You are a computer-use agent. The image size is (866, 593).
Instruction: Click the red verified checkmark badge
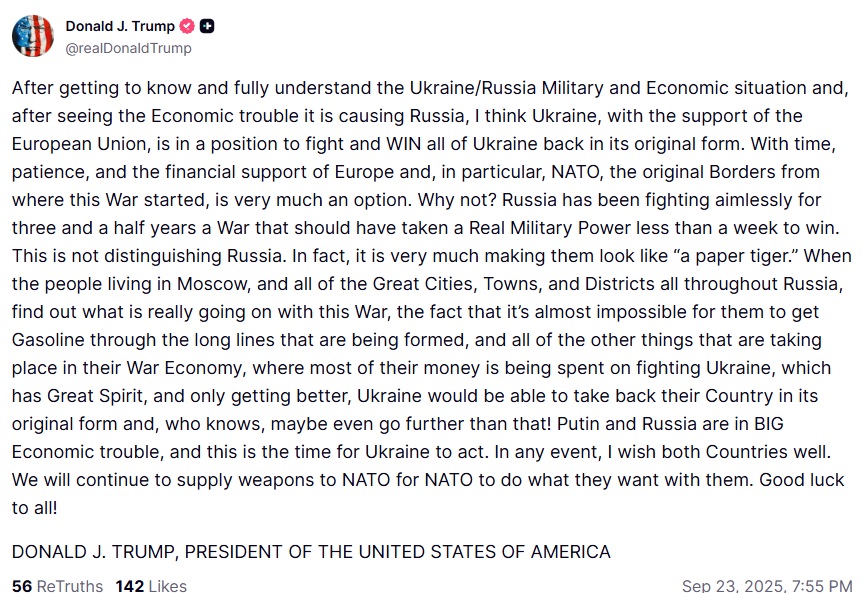pyautogui.click(x=187, y=26)
